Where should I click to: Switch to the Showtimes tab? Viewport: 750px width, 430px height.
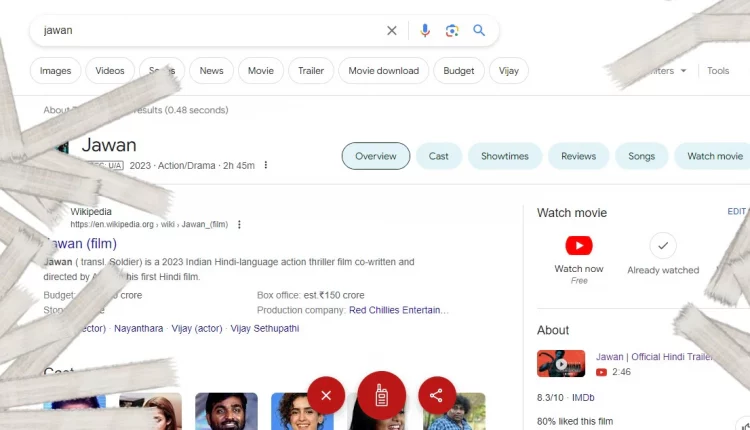pyautogui.click(x=505, y=156)
